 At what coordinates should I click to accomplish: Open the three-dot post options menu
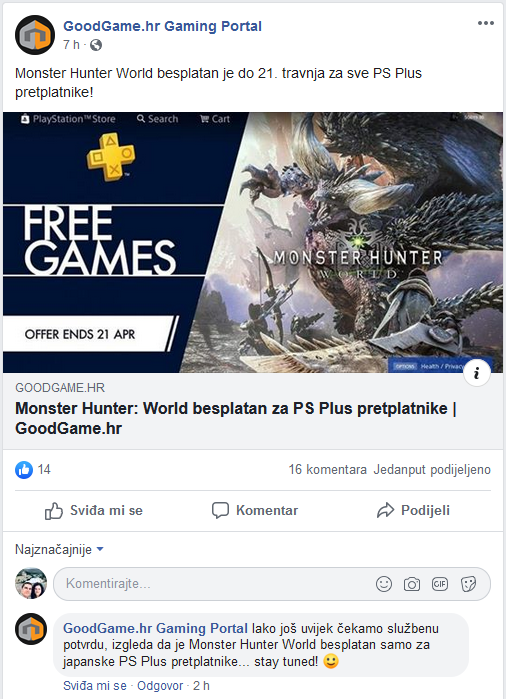[x=485, y=23]
